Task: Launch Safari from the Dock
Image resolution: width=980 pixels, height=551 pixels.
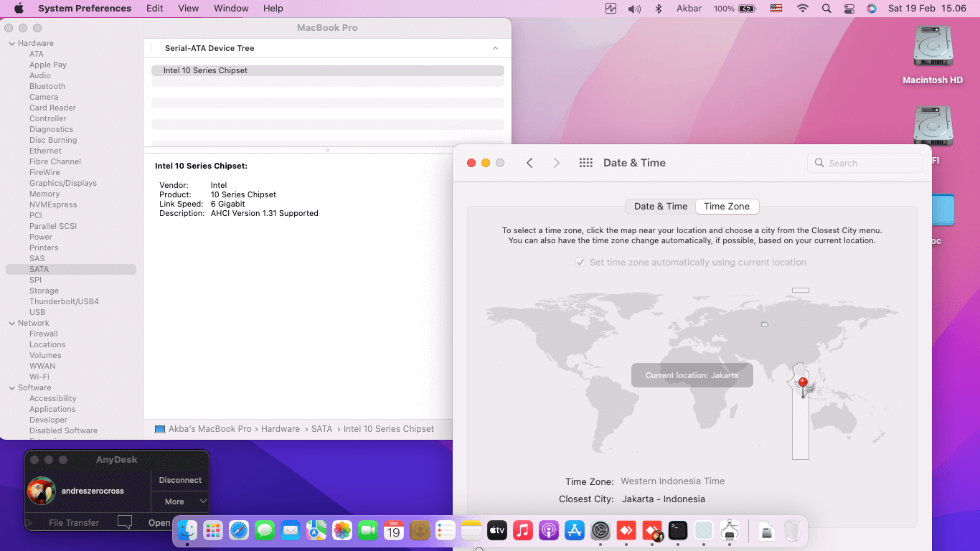Action: pos(239,530)
